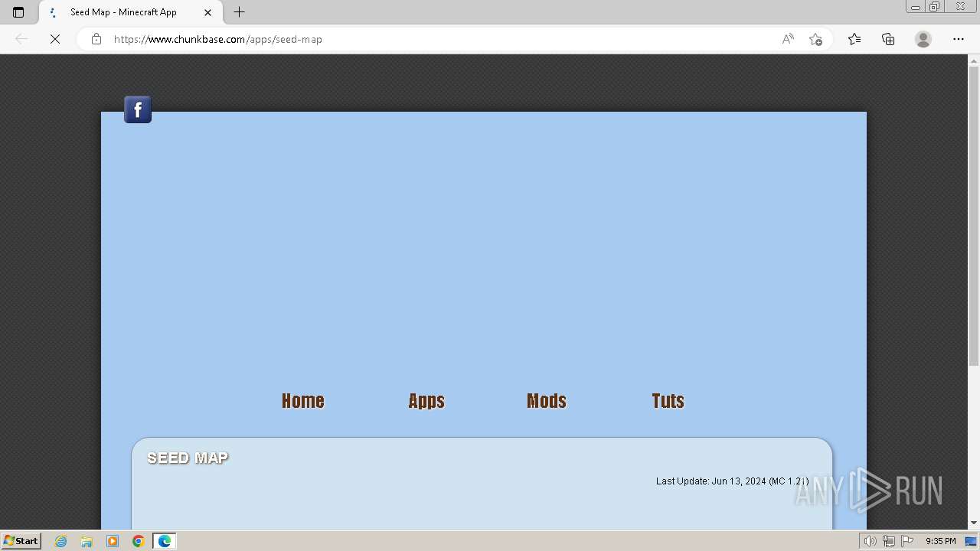Minimize the Edge window
980x551 pixels.
916,7
